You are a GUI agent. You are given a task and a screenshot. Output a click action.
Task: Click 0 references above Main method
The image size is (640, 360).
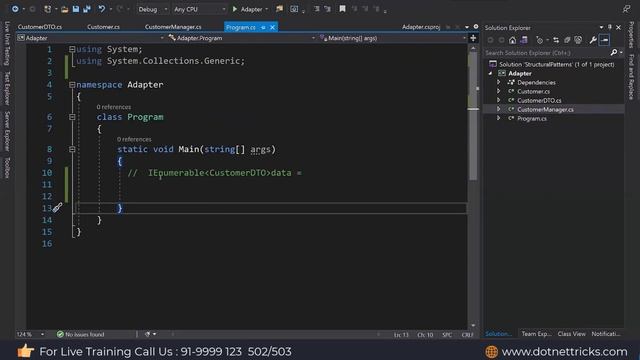[134, 139]
